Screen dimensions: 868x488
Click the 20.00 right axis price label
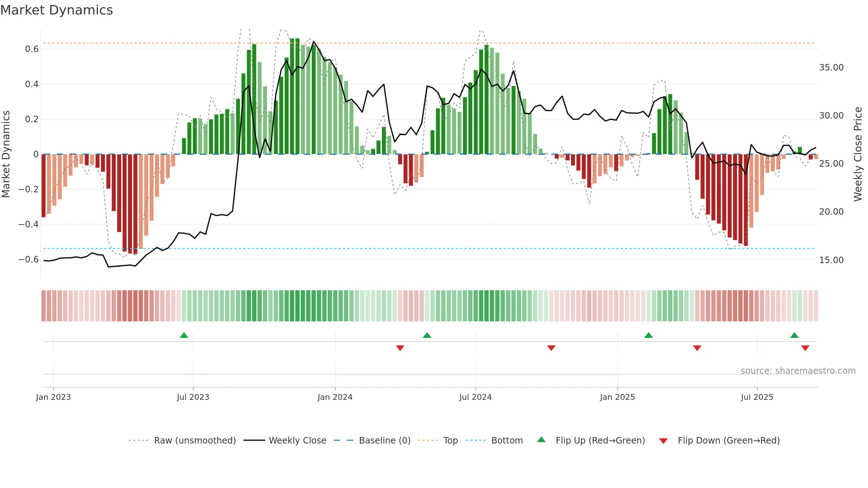pyautogui.click(x=831, y=212)
